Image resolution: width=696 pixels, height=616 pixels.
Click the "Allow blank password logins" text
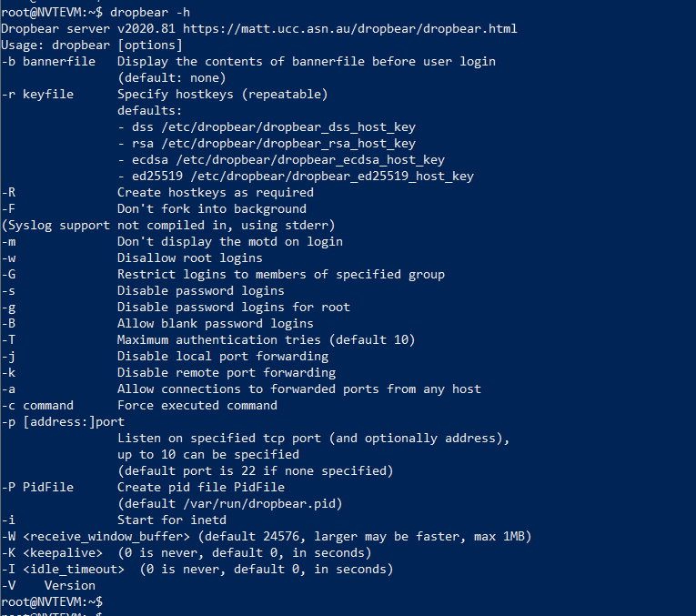(x=216, y=323)
